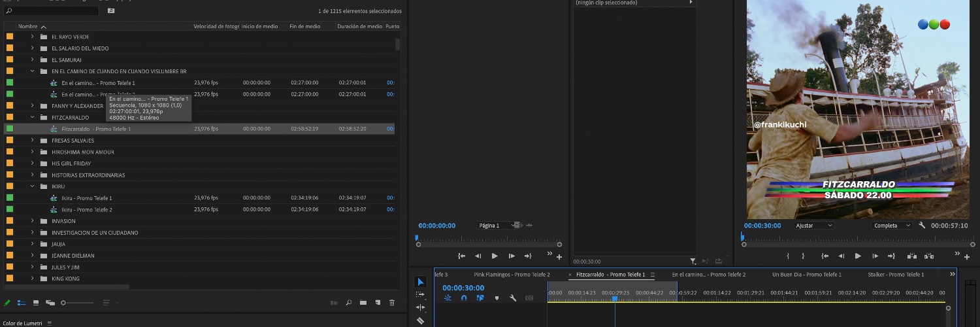Choose the Ripple Edit tool

click(x=421, y=307)
